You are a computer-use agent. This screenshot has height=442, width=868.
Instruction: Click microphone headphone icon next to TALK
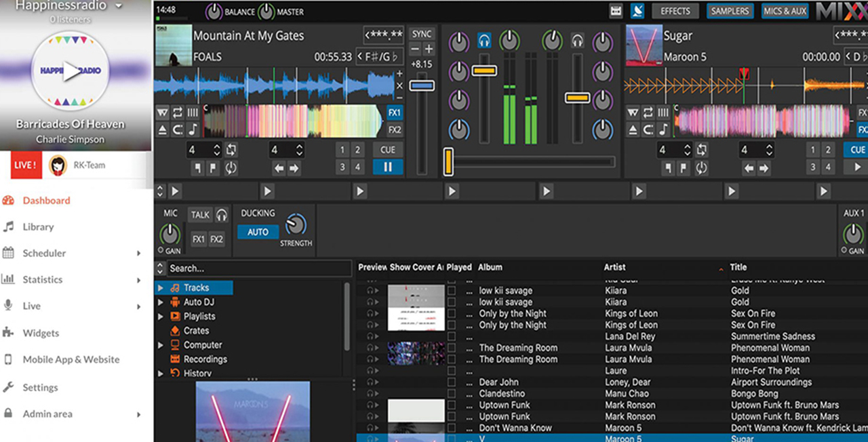(221, 215)
